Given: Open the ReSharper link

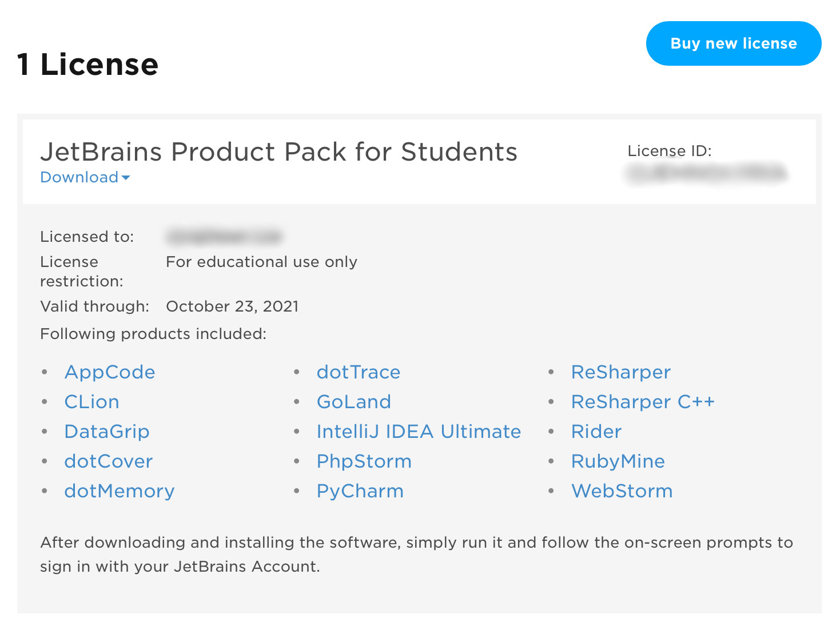Looking at the screenshot, I should (x=621, y=372).
